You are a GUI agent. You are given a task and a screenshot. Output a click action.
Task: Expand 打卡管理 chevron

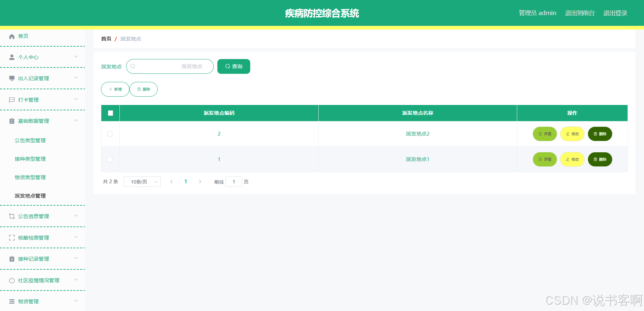tap(76, 99)
